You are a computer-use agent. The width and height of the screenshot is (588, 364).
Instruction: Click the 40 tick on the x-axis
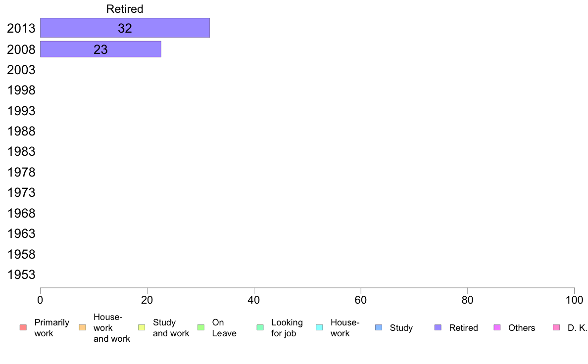254,300
